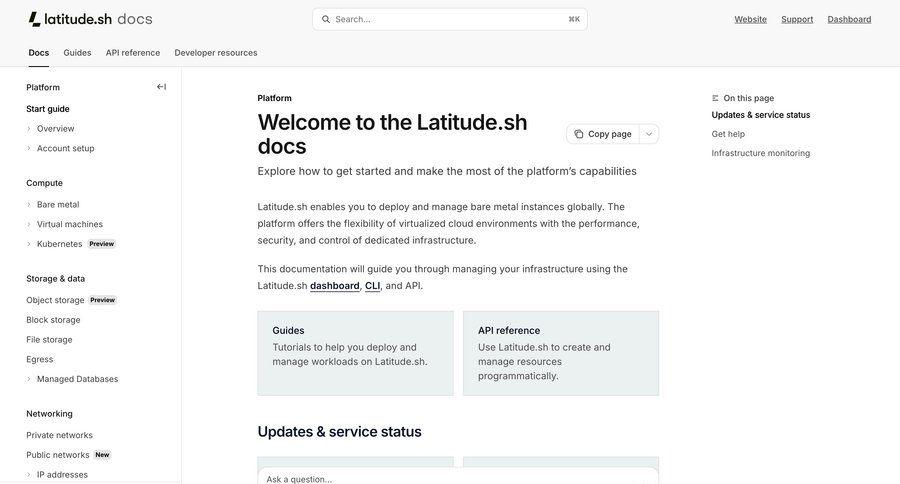
Task: Open the Website link in header
Action: tap(750, 19)
